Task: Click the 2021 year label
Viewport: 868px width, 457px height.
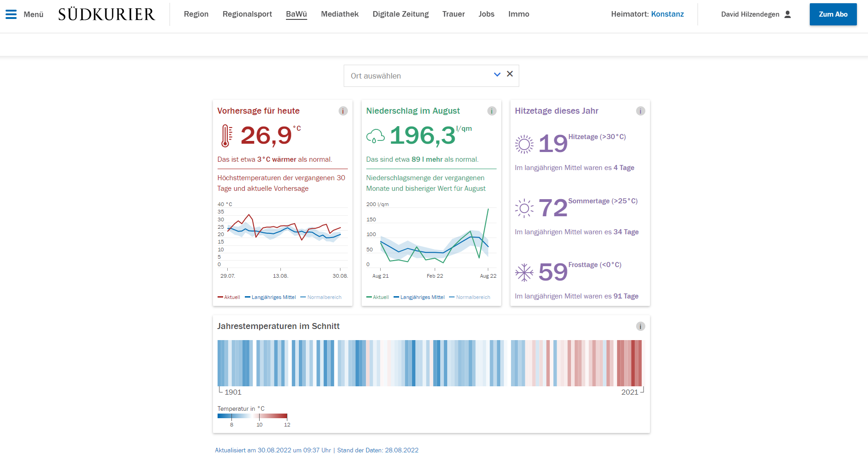Action: coord(630,392)
